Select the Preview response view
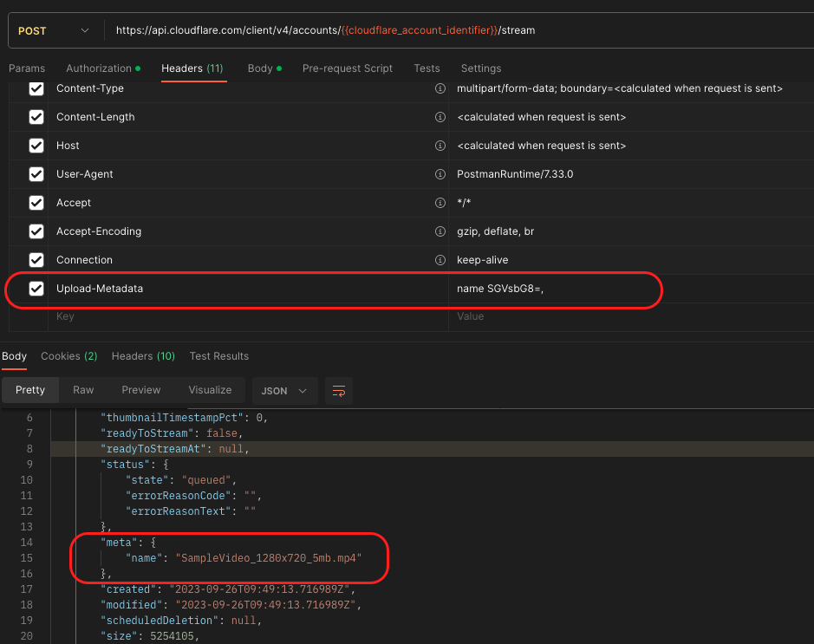 pyautogui.click(x=141, y=390)
